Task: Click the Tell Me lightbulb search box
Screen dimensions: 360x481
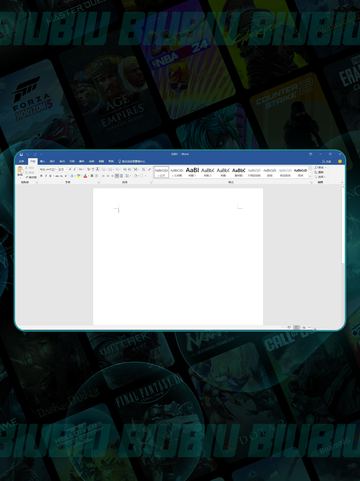Action: 132,161
